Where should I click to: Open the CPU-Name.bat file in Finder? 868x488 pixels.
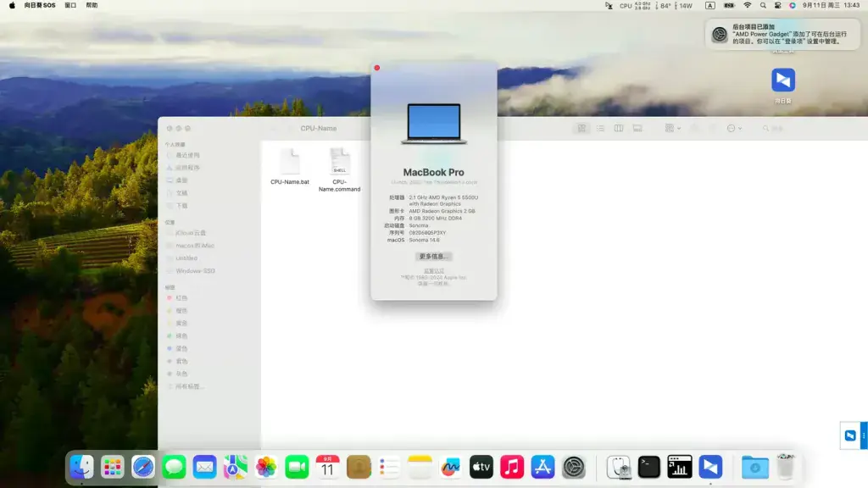[x=290, y=167]
